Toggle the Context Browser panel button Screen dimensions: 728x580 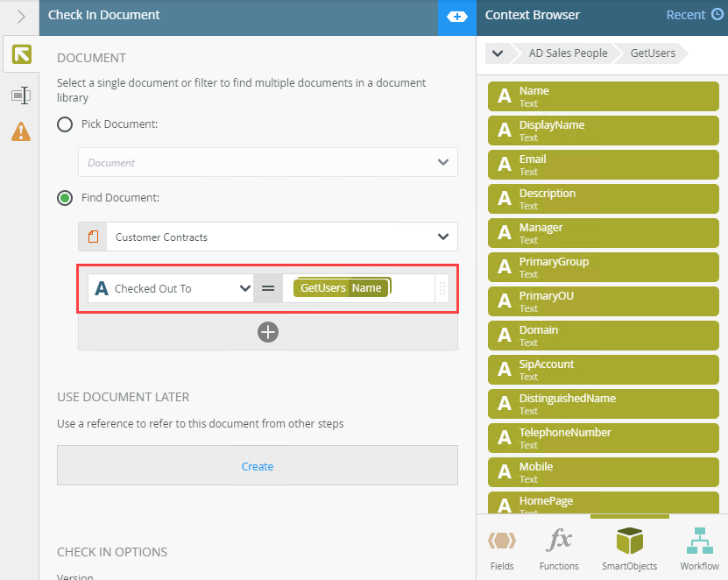456,17
